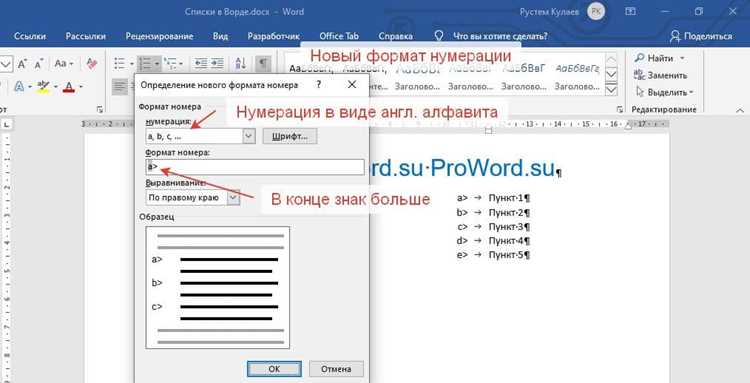
Task: Align text left in the ribbon
Action: click(120, 87)
